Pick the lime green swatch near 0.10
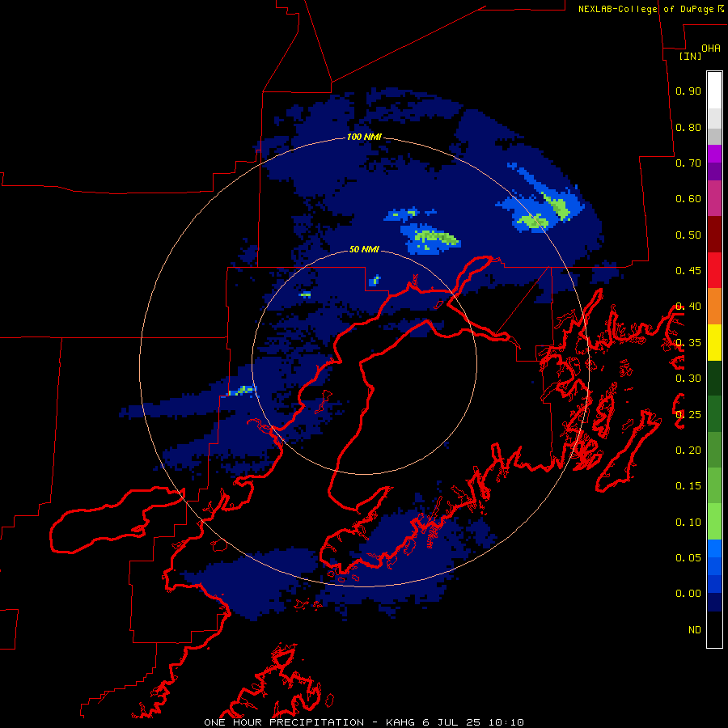The image size is (728, 728). pos(714,522)
